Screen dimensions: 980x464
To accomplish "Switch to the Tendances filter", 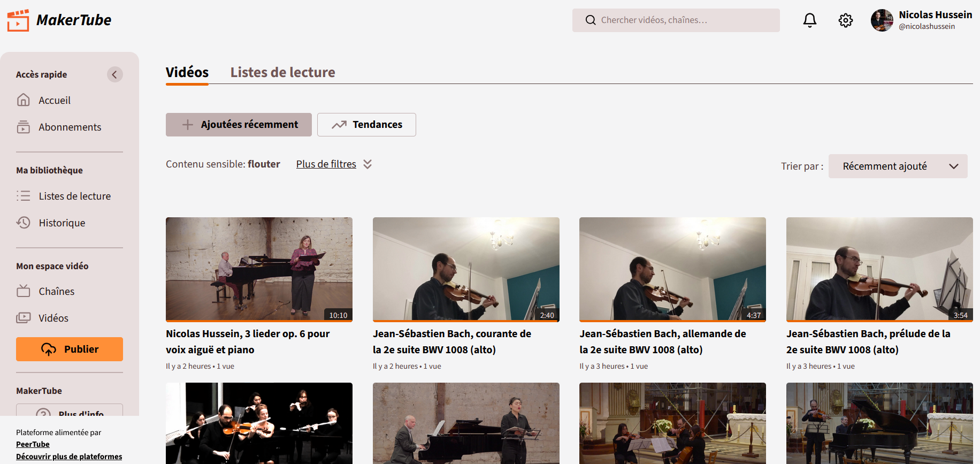I will (366, 125).
